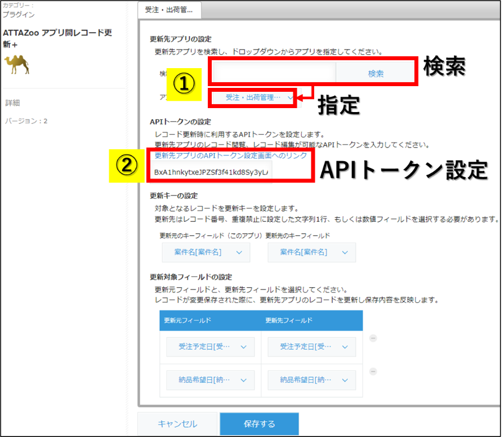Open the 受注・出荷管理 app selection dropdown
The height and width of the screenshot is (437, 504).
click(252, 97)
